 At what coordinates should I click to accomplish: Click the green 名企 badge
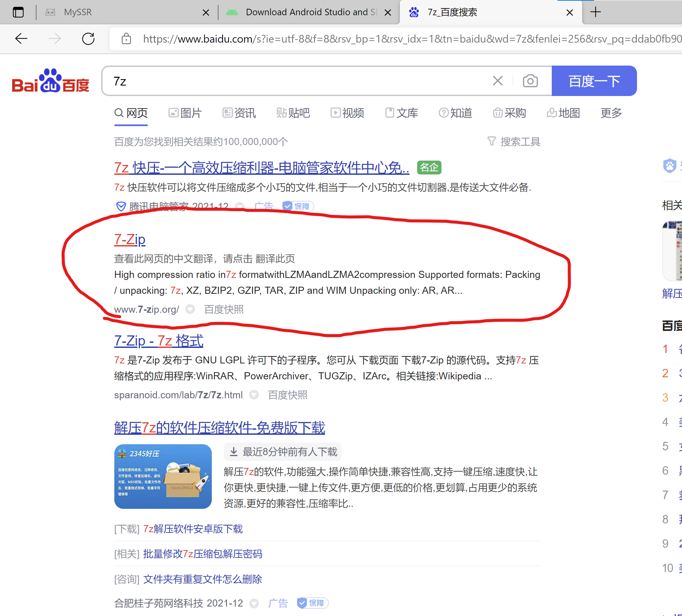(429, 167)
